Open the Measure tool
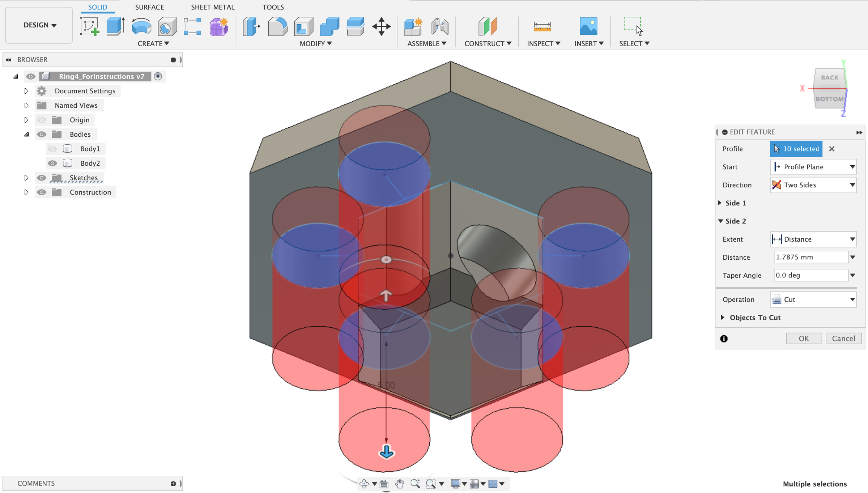868x493 pixels. coord(542,26)
